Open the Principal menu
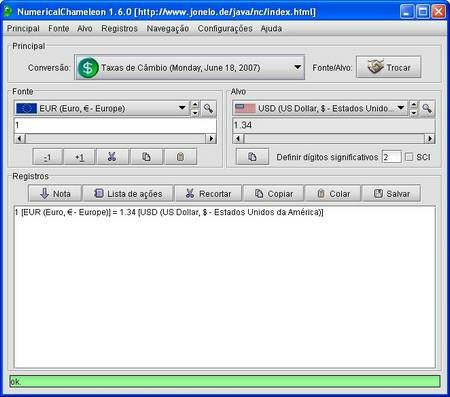 click(23, 29)
